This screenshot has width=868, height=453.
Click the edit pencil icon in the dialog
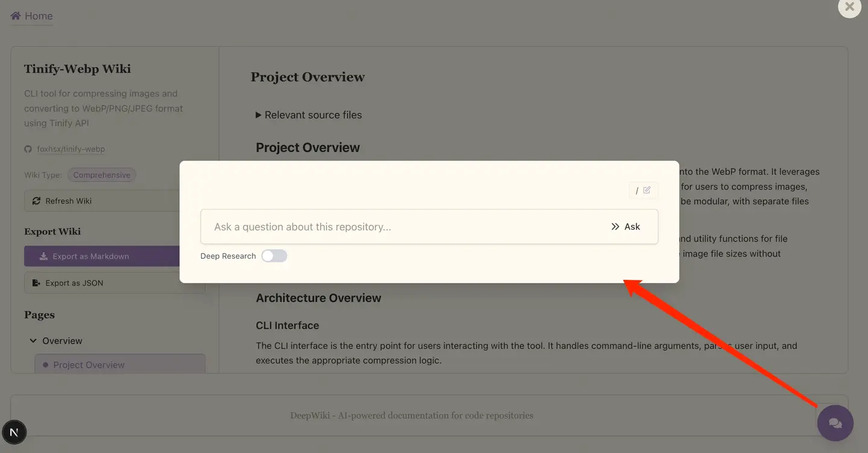click(x=647, y=190)
